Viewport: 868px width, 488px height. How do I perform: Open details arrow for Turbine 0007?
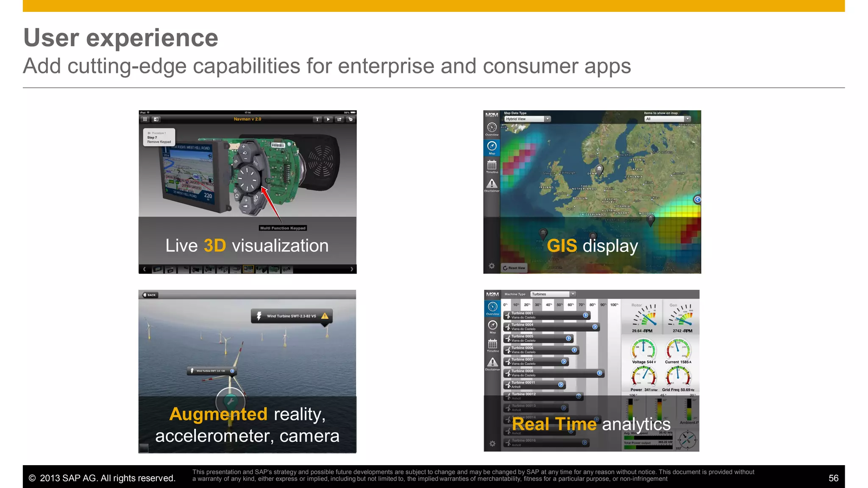point(564,362)
